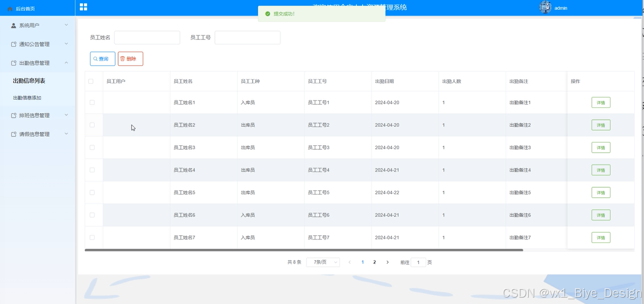Click the trash icon in 删除 button

pos(123,59)
